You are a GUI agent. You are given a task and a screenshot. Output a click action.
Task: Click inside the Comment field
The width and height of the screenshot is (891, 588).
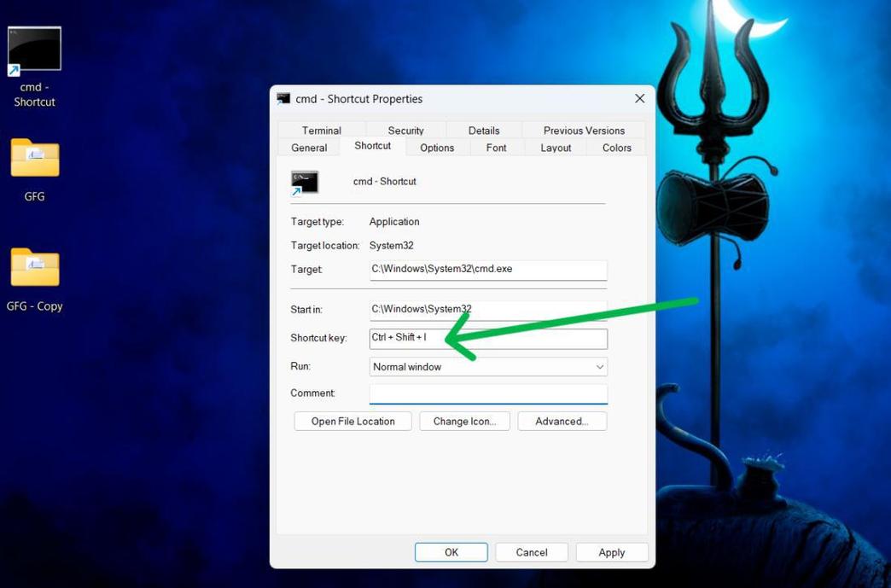click(487, 393)
